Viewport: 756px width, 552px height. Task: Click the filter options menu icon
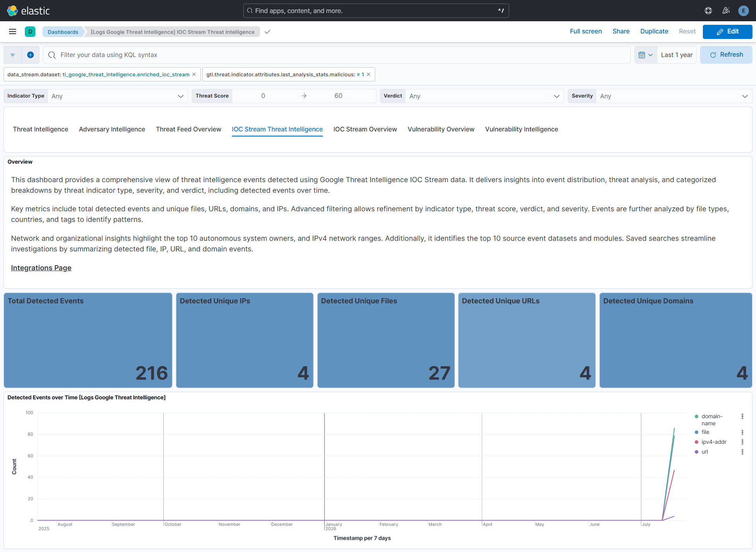click(x=13, y=55)
